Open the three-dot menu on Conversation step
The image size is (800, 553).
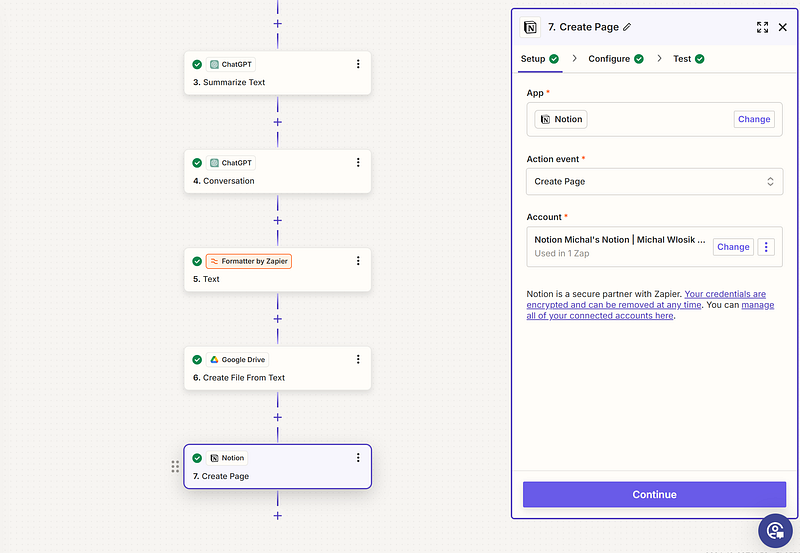click(x=358, y=162)
